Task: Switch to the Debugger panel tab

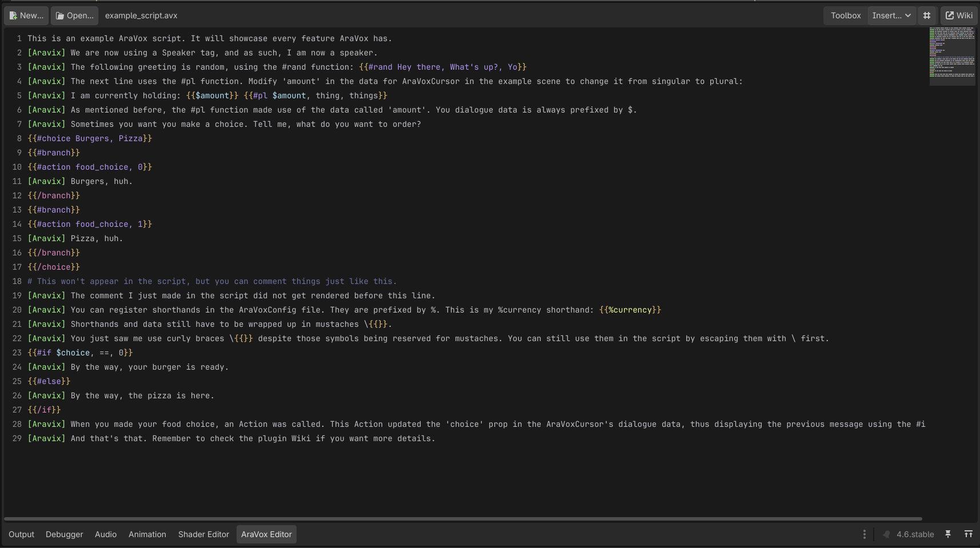Action: pos(65,534)
